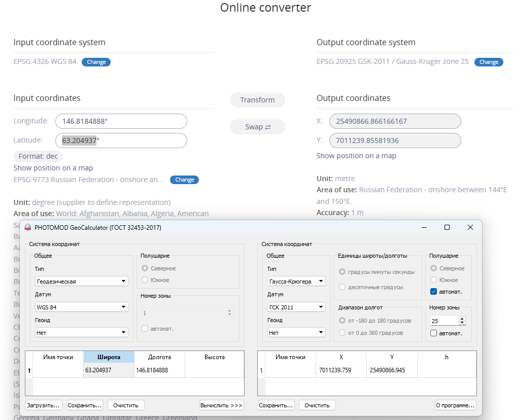The image size is (513, 420).
Task: Click the PHOTOMOD GeoCalculator title bar icon
Action: click(27, 228)
